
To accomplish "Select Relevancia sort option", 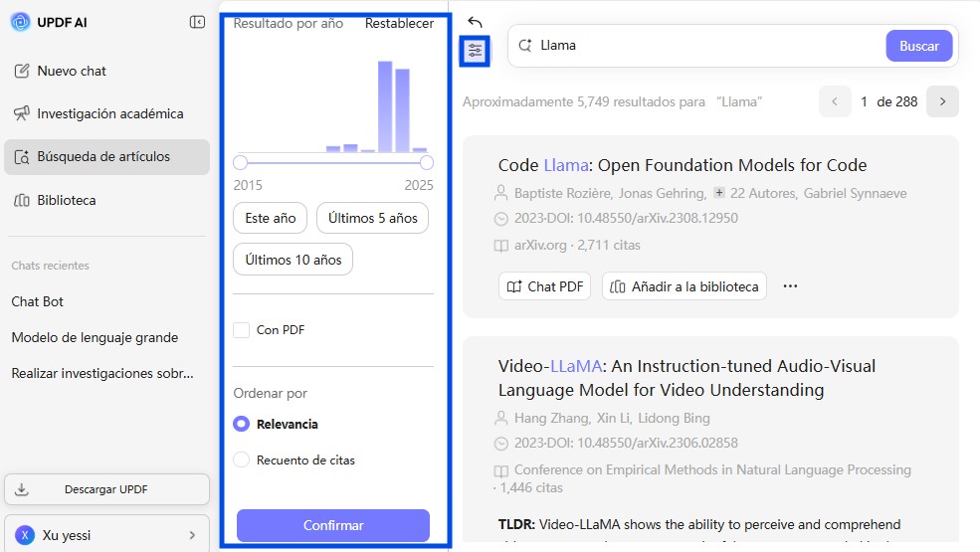I will (241, 424).
